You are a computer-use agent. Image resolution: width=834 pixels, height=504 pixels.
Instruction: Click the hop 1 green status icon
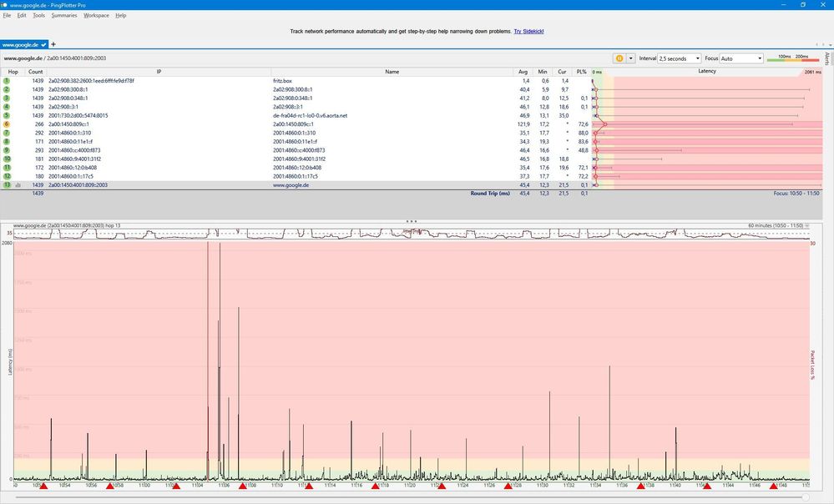click(x=7, y=81)
